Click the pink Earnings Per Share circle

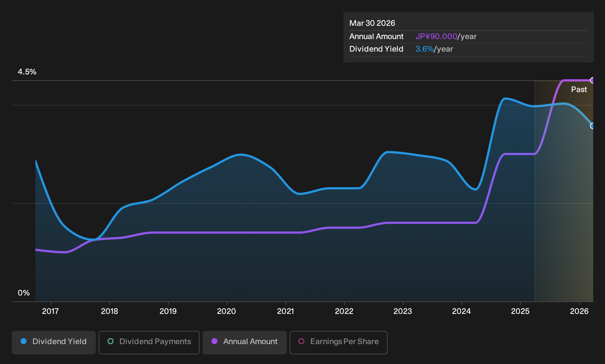tap(301, 341)
